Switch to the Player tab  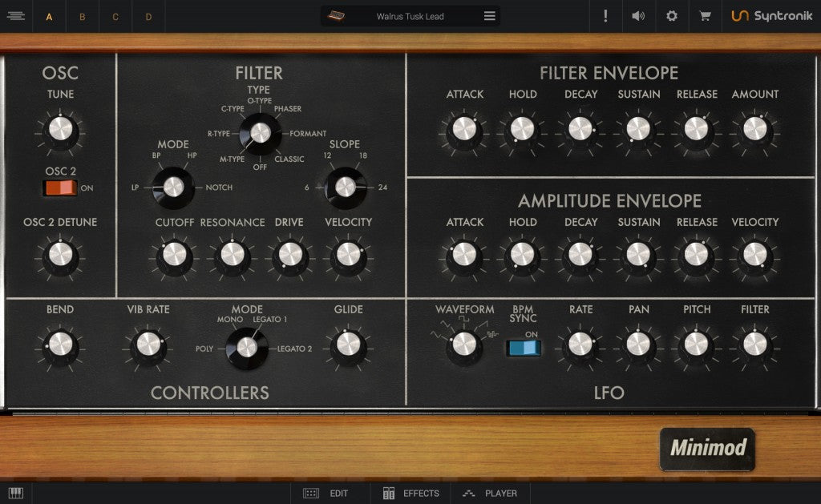pyautogui.click(x=489, y=494)
